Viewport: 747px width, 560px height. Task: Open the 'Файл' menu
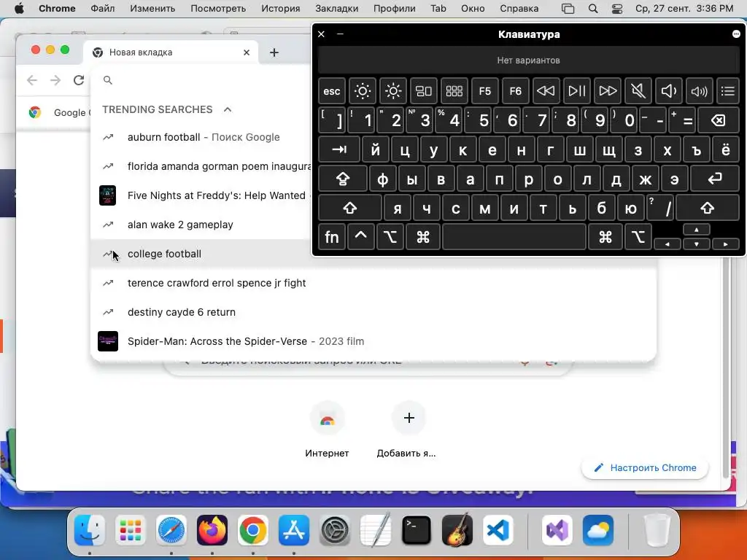[x=102, y=9]
